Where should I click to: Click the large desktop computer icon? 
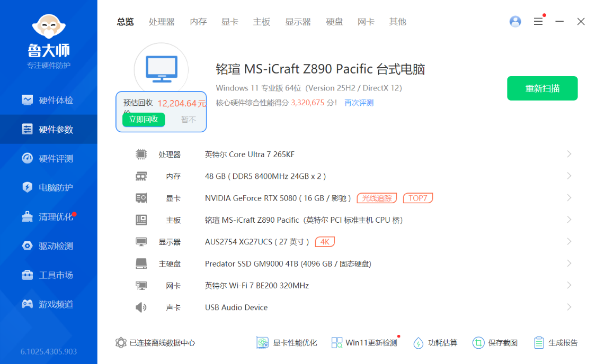pos(162,69)
